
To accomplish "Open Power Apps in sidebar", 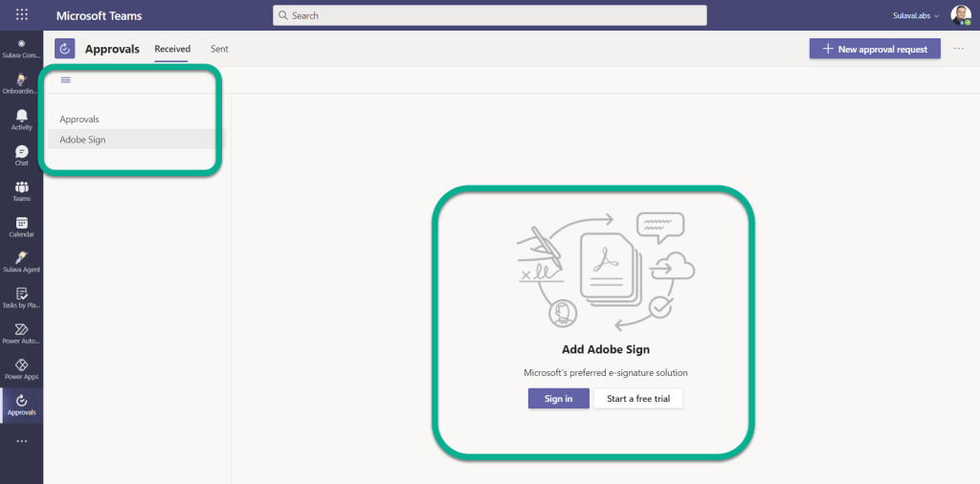I will click(21, 368).
